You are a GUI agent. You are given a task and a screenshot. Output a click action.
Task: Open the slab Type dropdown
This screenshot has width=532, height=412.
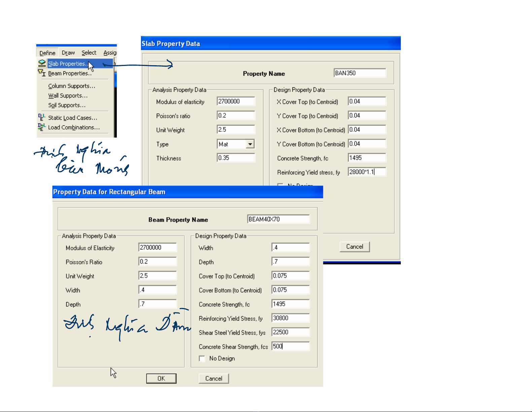[x=250, y=144]
